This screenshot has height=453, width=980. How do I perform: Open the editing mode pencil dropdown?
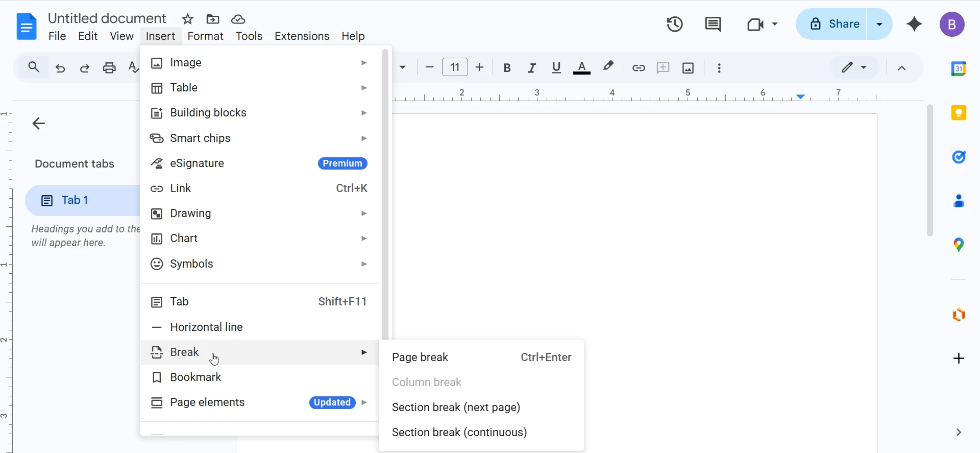click(x=854, y=67)
